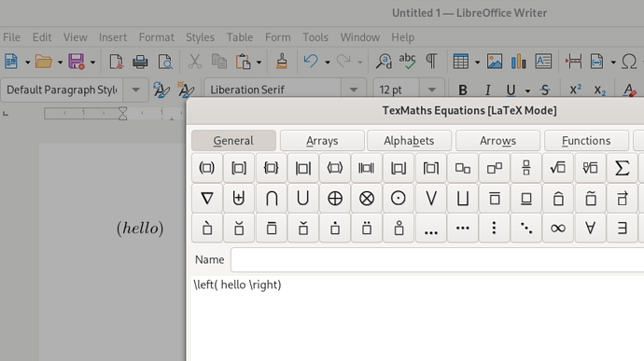Click the Undo arrow icon
Viewport: 644px width, 361px height.
[311, 62]
